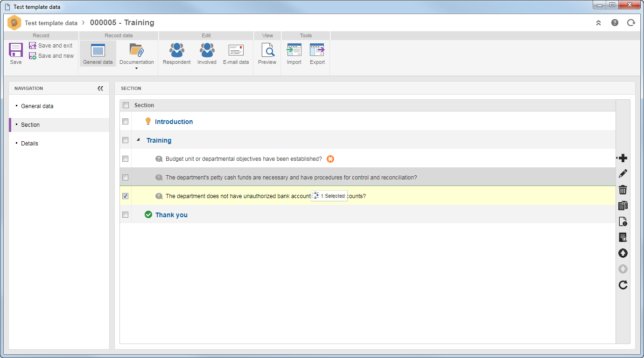
Task: Check the Training row checkbox
Action: (x=125, y=140)
